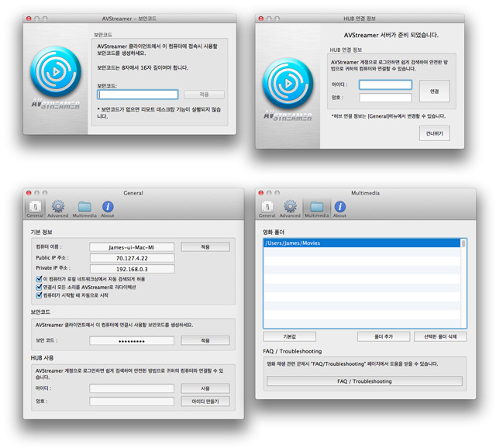This screenshot has width=496, height=448.
Task: Click Private IP field 192.168.0.3
Action: pyautogui.click(x=132, y=269)
